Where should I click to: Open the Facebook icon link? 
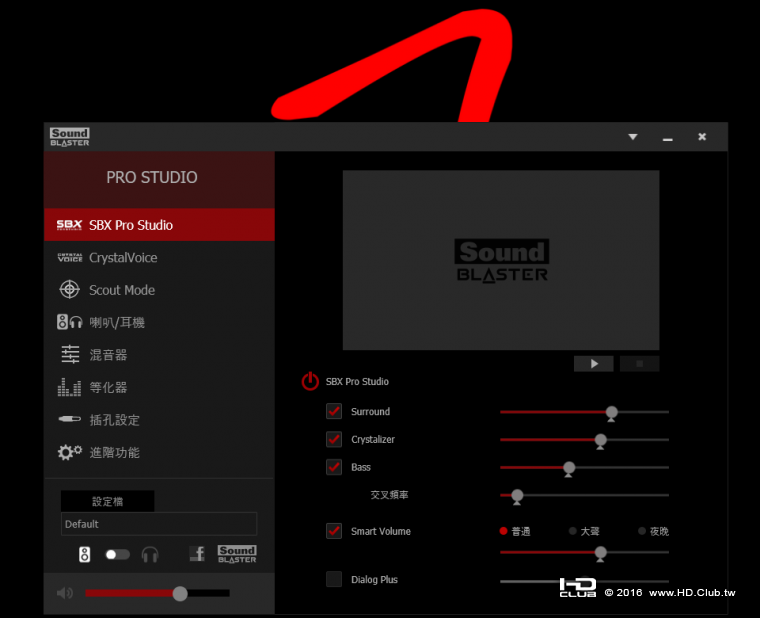pyautogui.click(x=197, y=554)
